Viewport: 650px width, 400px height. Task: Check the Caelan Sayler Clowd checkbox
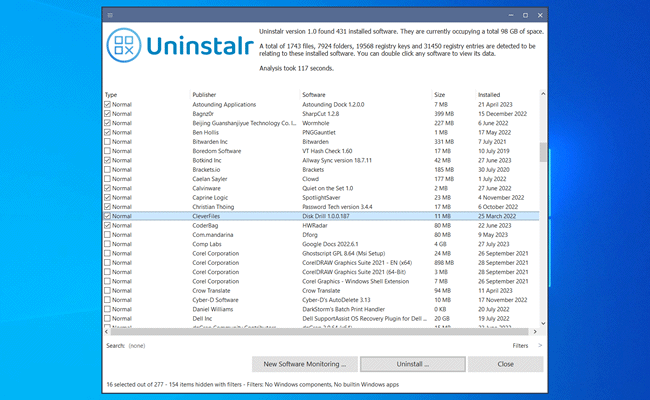point(107,179)
